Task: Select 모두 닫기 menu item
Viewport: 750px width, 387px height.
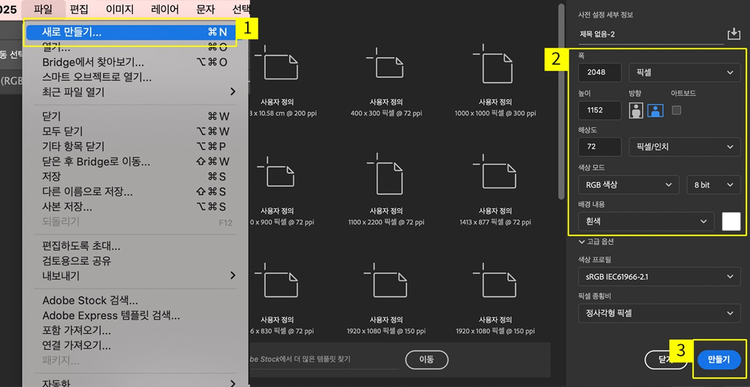Action: click(135, 131)
